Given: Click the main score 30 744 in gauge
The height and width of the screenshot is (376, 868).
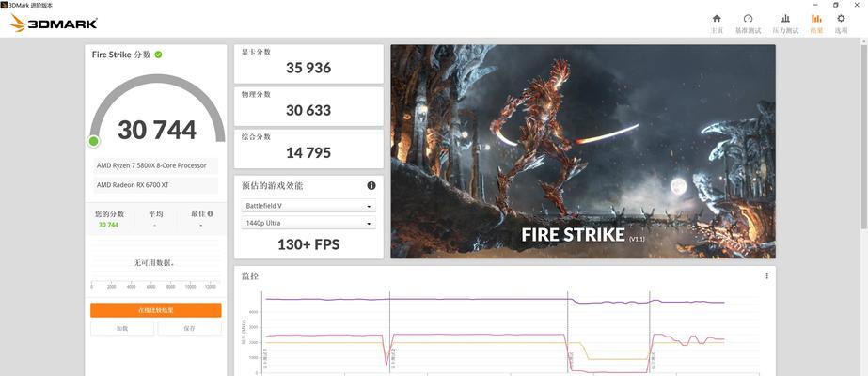Looking at the screenshot, I should point(157,131).
